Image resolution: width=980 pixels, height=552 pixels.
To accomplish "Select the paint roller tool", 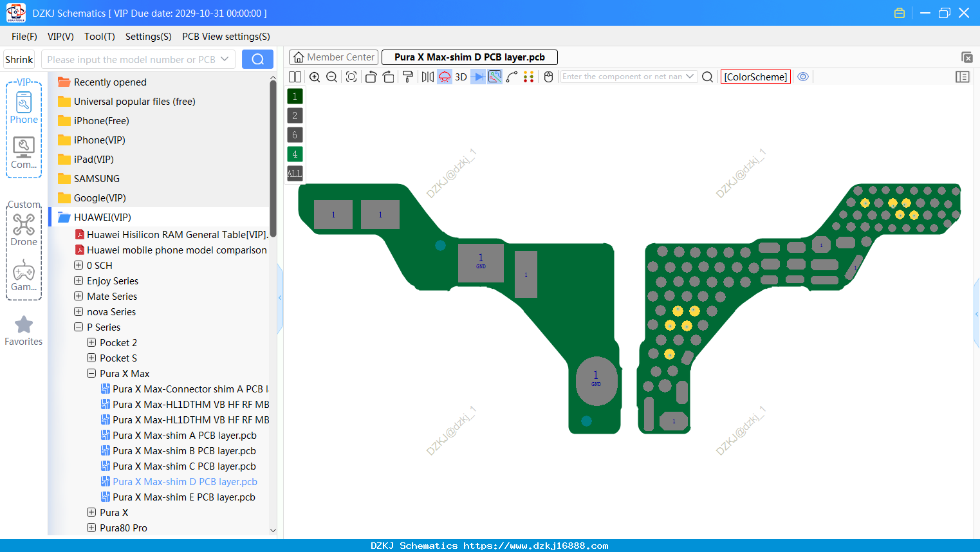I will [x=408, y=77].
